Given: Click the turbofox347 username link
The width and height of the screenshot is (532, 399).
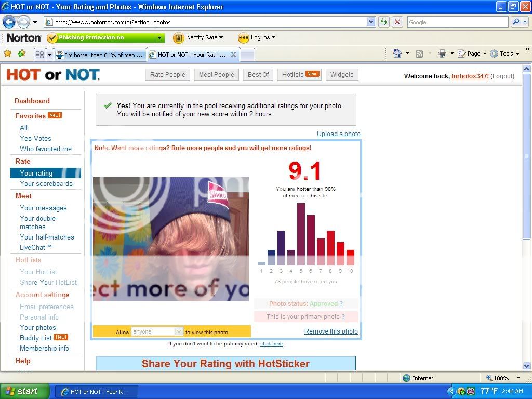Looking at the screenshot, I should [470, 76].
